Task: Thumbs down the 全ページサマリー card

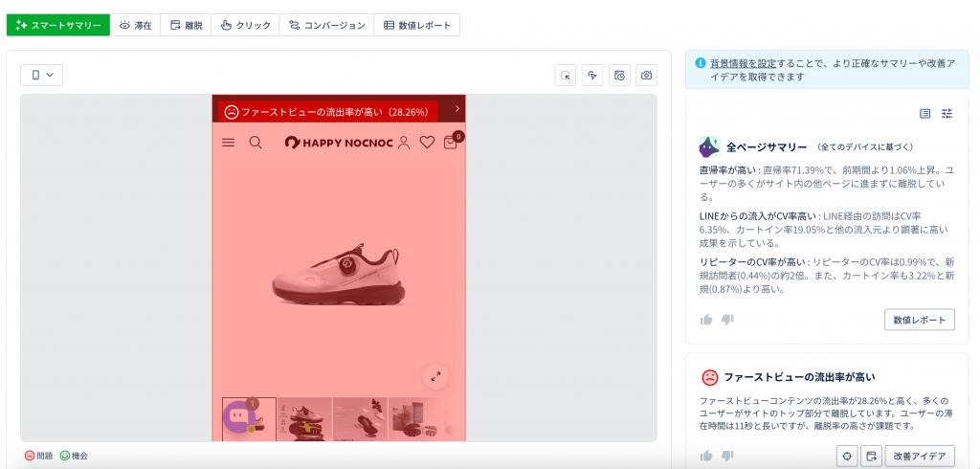Action: click(x=727, y=320)
